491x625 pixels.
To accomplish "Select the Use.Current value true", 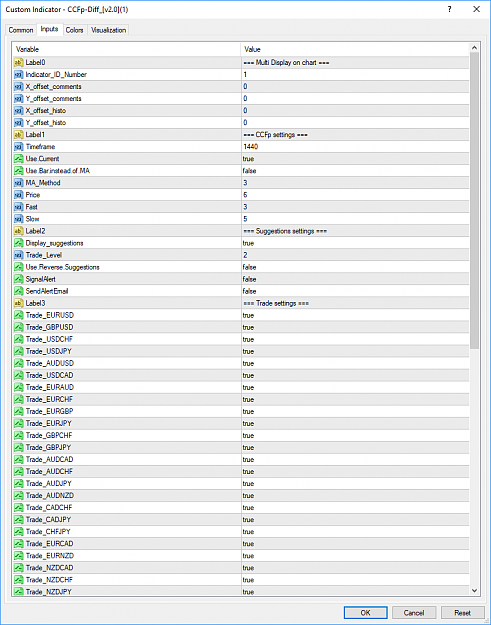I will coord(248,159).
